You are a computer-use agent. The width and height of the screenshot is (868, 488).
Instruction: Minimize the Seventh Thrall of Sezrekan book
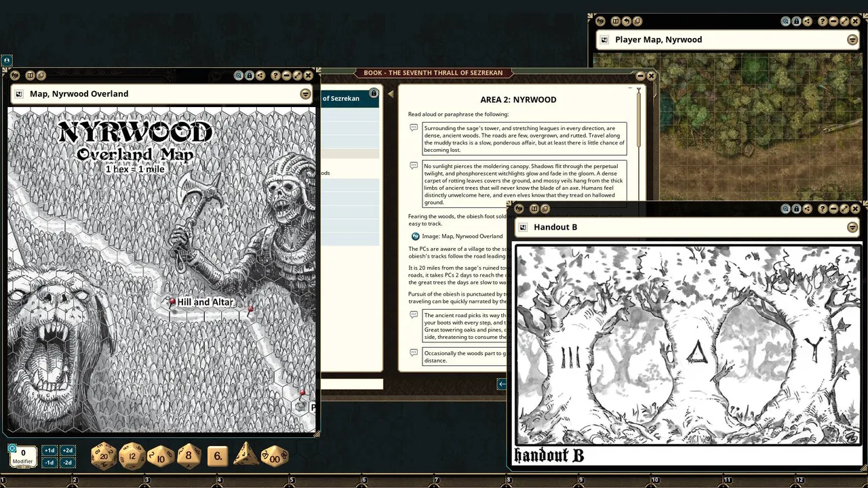click(640, 76)
